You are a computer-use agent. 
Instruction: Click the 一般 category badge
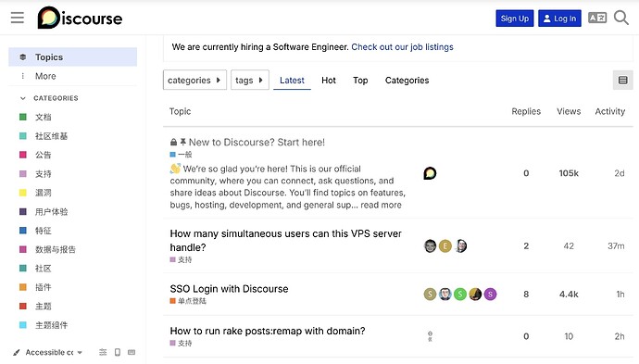181,155
